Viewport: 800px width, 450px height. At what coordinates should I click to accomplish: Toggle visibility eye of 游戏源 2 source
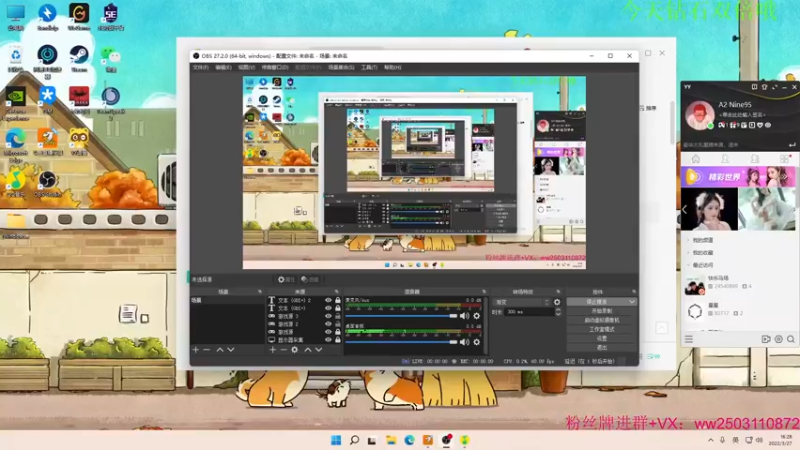[x=328, y=324]
